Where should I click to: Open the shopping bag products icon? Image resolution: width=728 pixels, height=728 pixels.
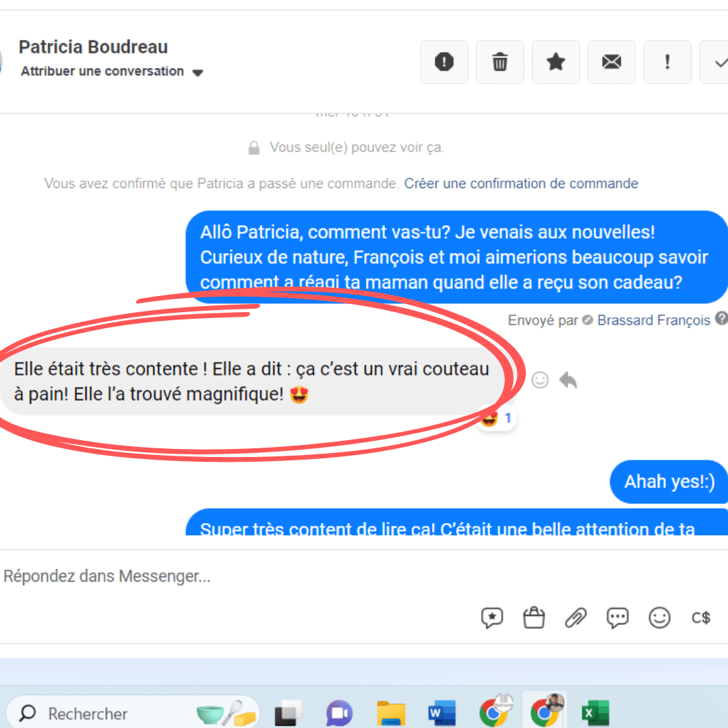coord(534,617)
